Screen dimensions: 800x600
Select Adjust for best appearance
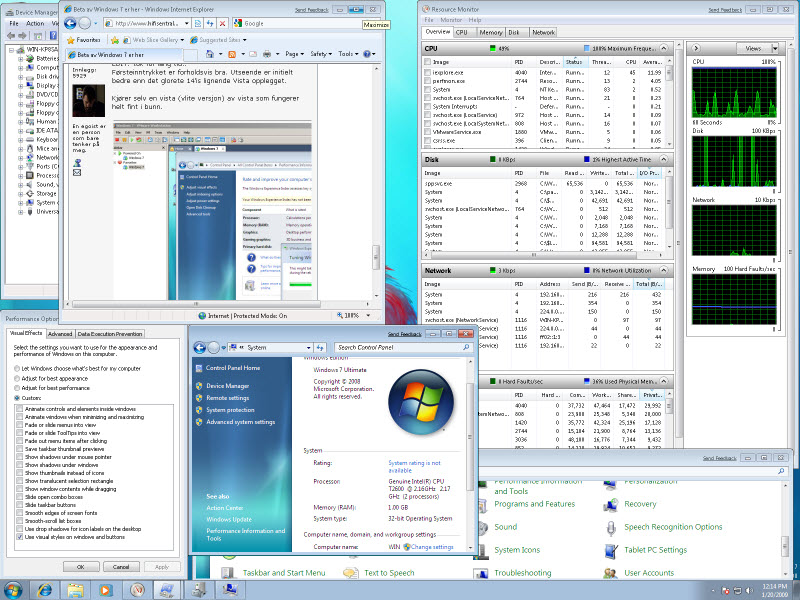[17, 379]
